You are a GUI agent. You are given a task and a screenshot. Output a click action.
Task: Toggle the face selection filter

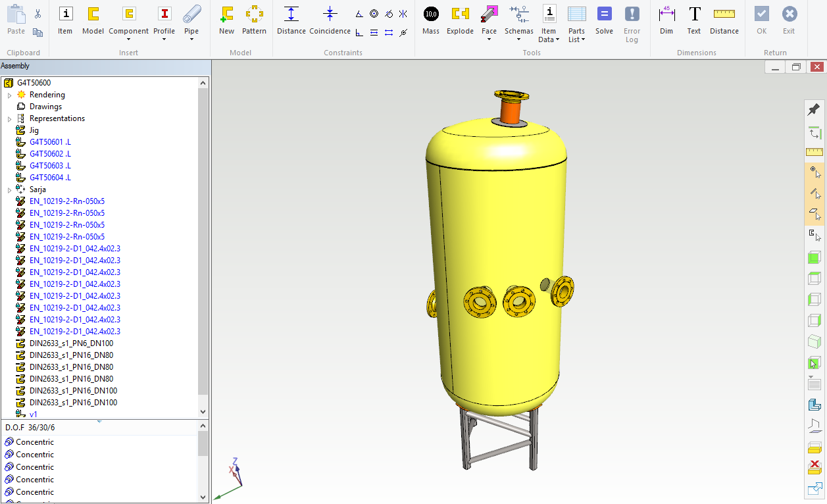(x=814, y=214)
